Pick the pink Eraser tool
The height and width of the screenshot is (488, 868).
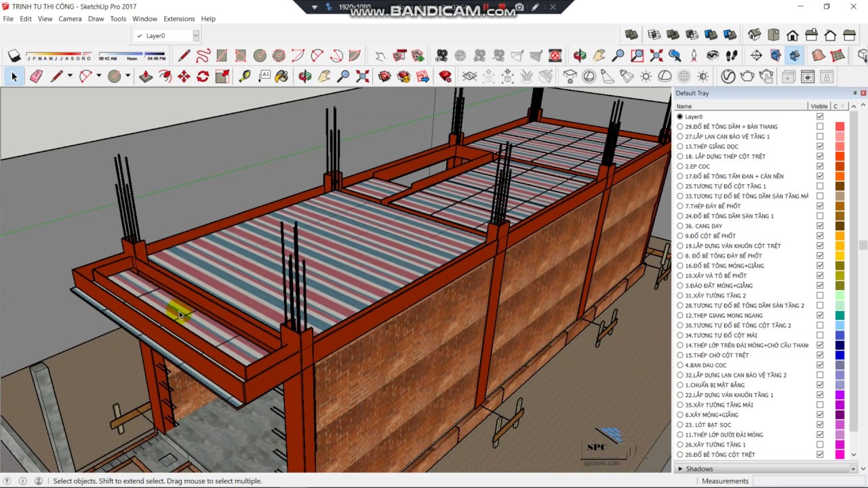point(36,77)
